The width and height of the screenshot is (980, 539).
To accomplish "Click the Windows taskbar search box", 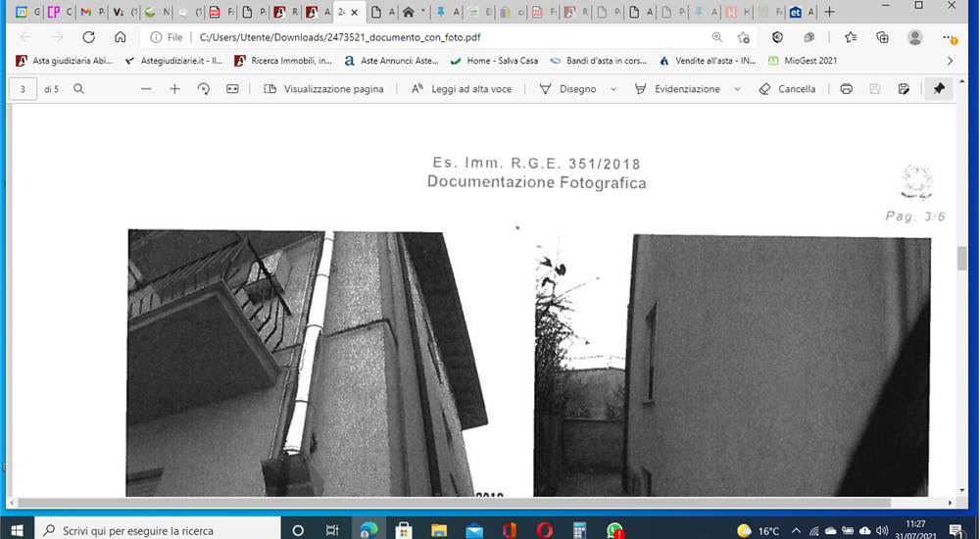I will tap(157, 531).
